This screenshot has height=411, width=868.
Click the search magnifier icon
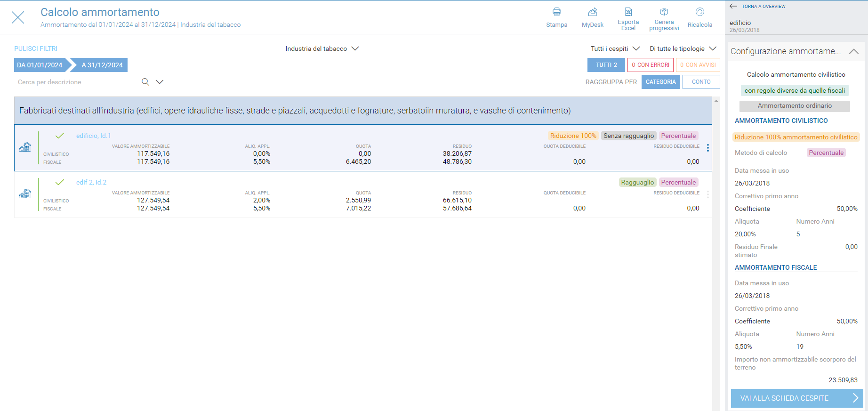point(145,82)
